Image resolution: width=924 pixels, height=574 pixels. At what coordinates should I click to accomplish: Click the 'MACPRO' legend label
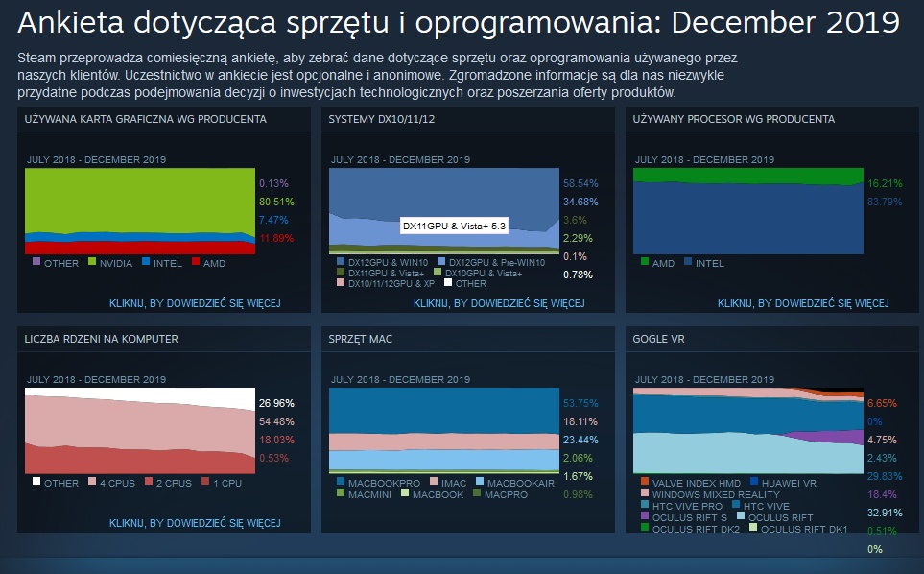click(x=507, y=495)
